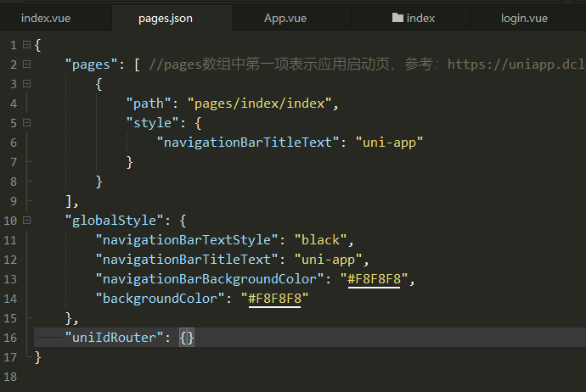This screenshot has width=586, height=392.
Task: Place cursor inside uniIdRouter braces
Action: pyautogui.click(x=187, y=338)
